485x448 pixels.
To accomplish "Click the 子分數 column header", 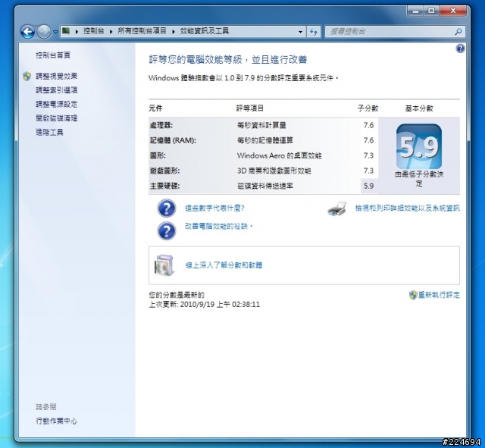I will tap(368, 108).
